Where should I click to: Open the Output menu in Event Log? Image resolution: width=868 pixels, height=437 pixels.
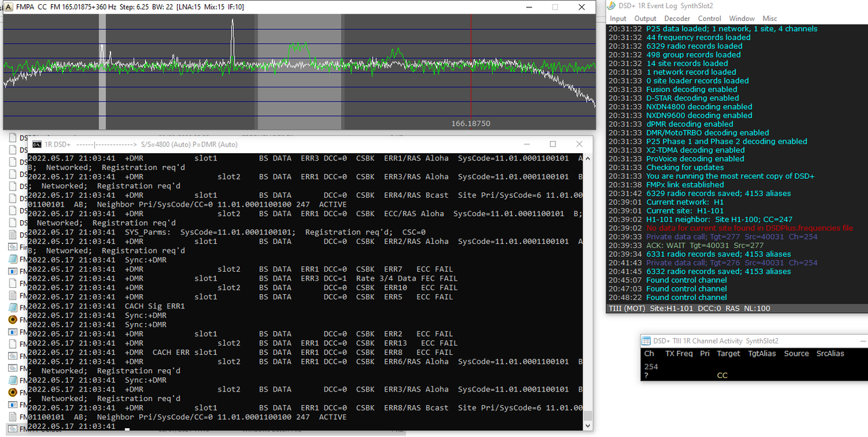[x=645, y=18]
